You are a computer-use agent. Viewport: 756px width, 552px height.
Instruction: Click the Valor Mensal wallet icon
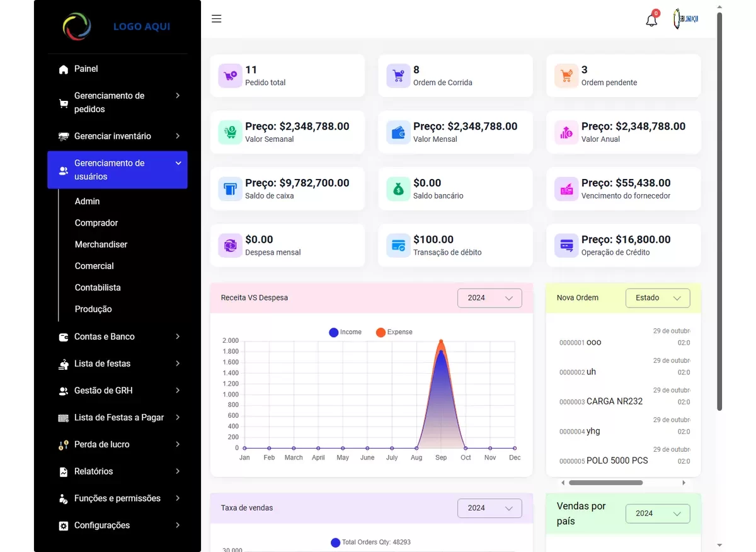(398, 132)
